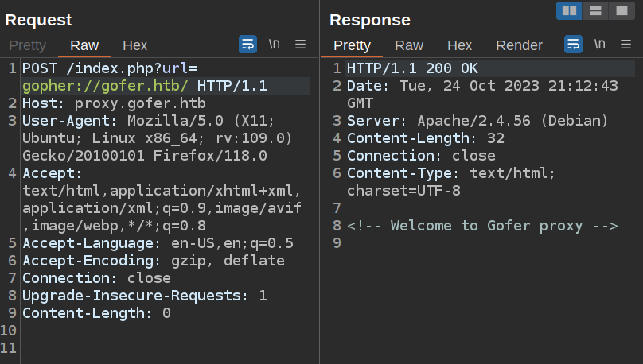Show non-printable characters in Request panel
Viewport: 643px width, 364px height.
tap(274, 45)
